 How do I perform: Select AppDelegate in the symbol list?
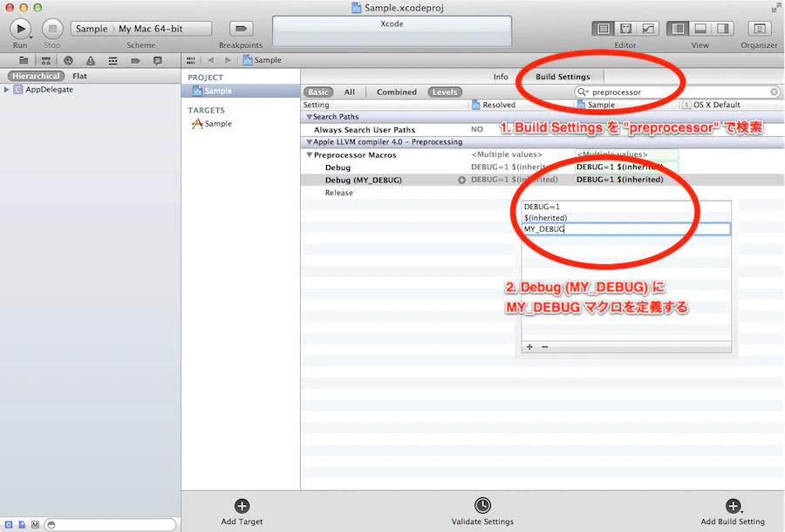[49, 90]
